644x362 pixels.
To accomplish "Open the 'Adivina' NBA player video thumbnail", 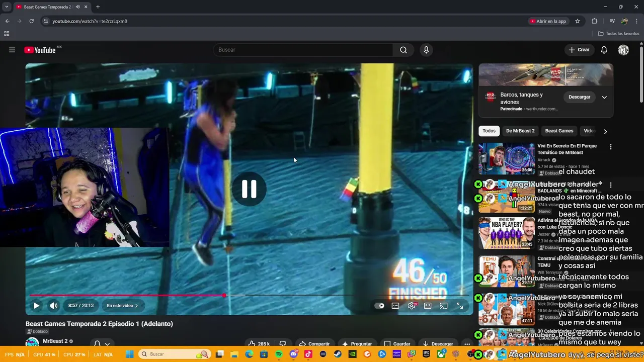I will click(506, 233).
